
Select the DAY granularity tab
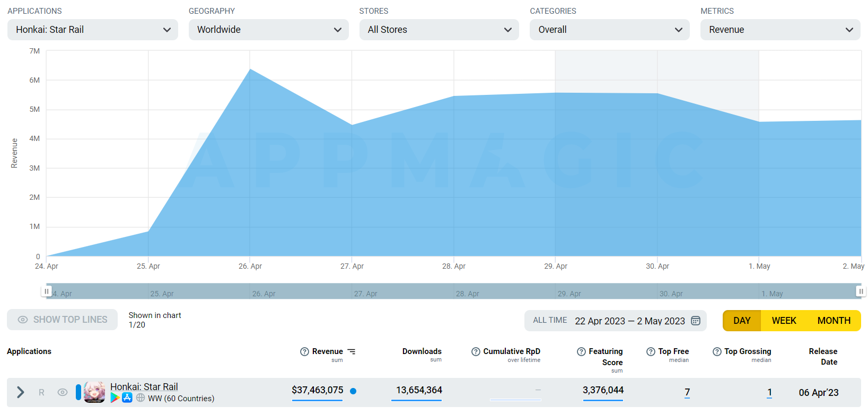[742, 321]
